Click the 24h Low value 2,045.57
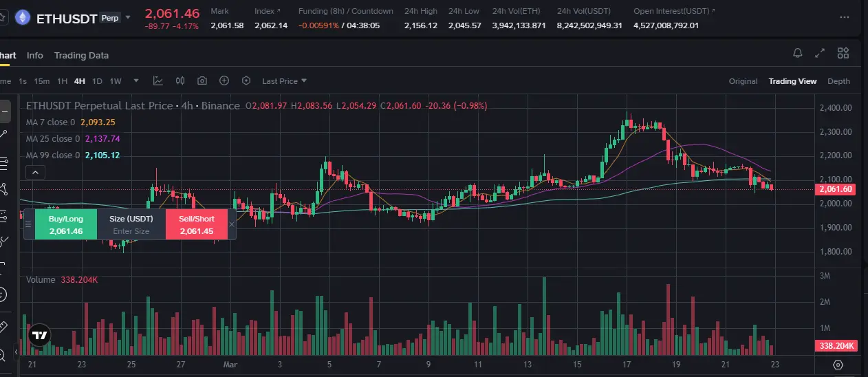Screen dimensions: 868x377 coord(464,25)
